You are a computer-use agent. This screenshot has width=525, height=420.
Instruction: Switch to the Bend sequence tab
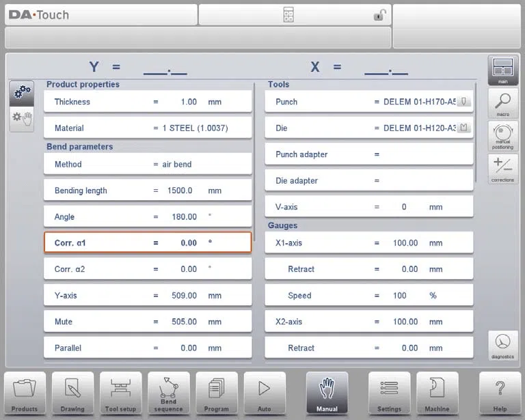click(x=168, y=393)
